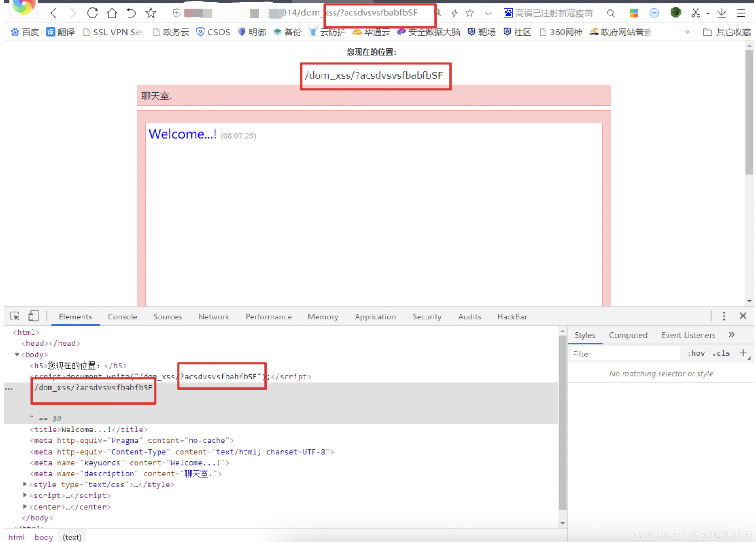Click the blue round extension icon

654,13
